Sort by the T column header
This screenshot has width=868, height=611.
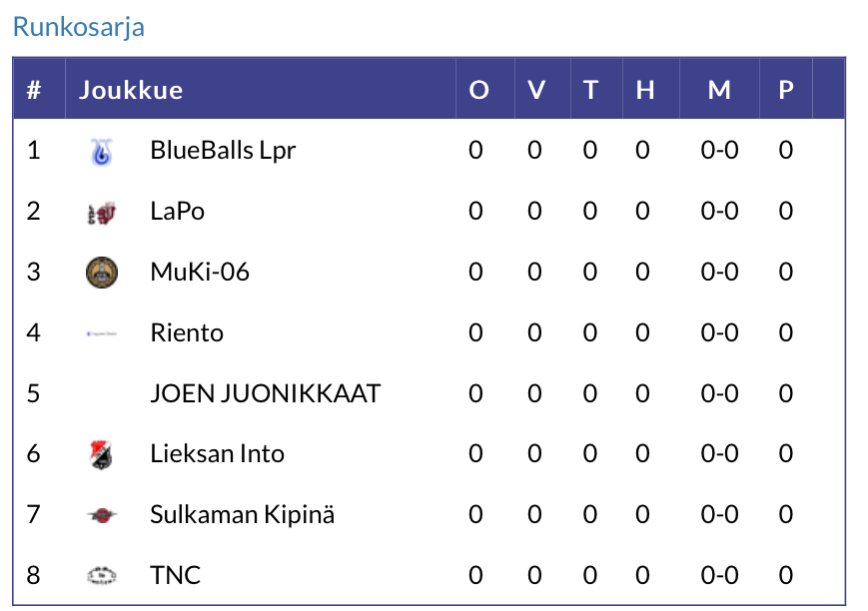coord(590,90)
